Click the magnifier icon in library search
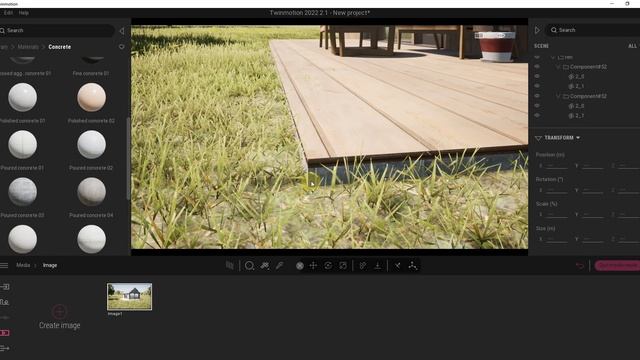The image size is (640, 360). pyautogui.click(x=2, y=30)
